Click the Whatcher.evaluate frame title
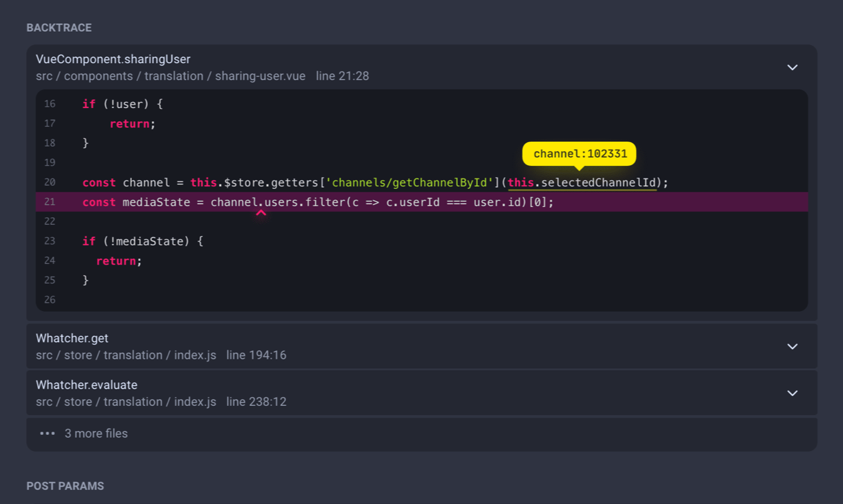Viewport: 843px width, 504px height. coord(86,385)
